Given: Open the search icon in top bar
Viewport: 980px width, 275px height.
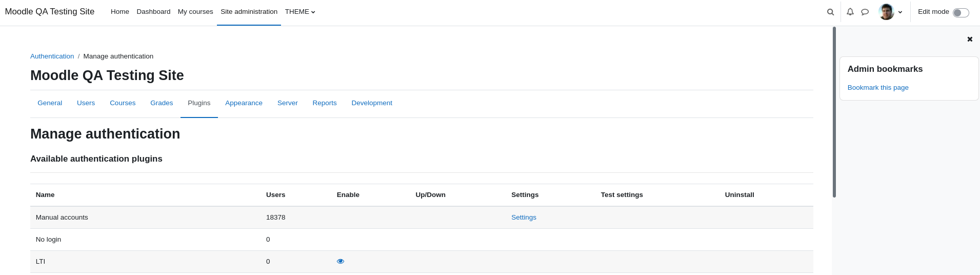Looking at the screenshot, I should coord(830,12).
